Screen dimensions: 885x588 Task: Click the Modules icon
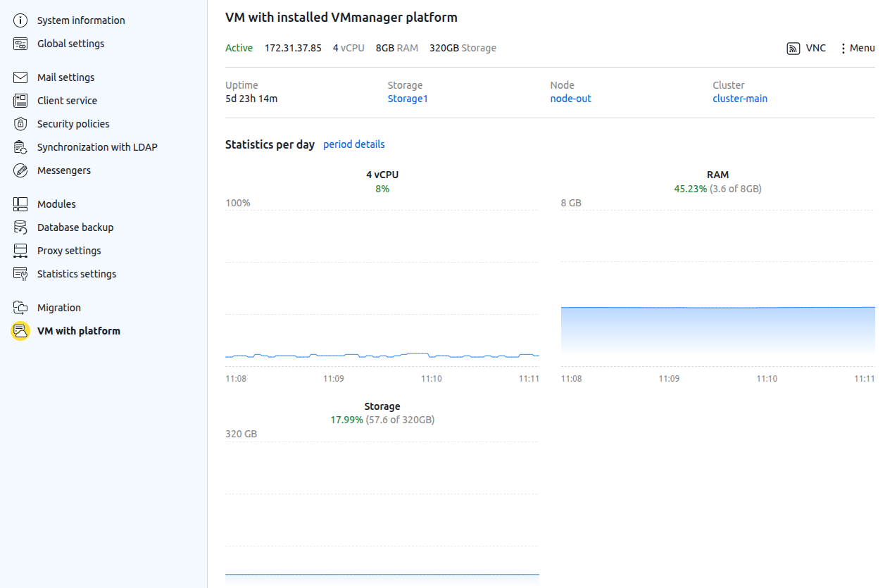pos(20,204)
